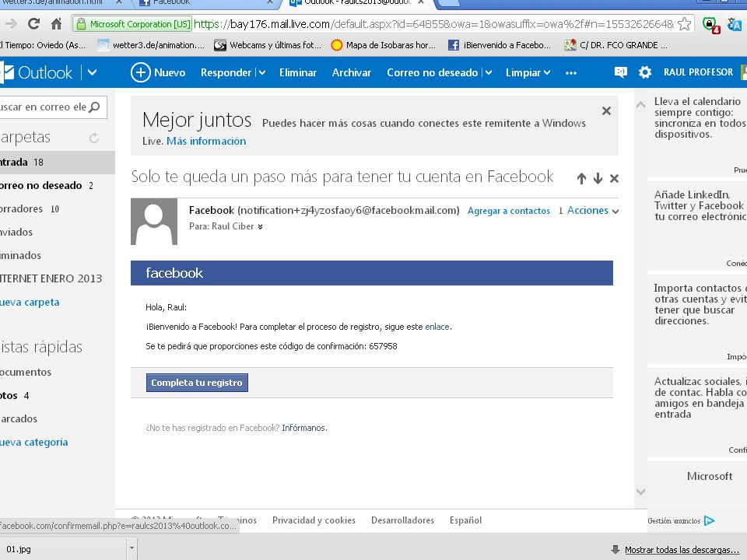Click the Infórmanos link
Image resolution: width=747 pixels, height=560 pixels.
303,428
